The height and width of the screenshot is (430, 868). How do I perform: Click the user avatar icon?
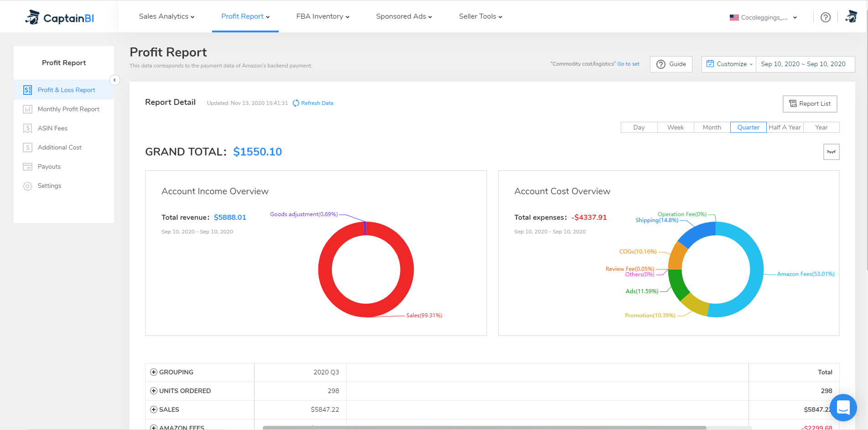[x=851, y=17]
